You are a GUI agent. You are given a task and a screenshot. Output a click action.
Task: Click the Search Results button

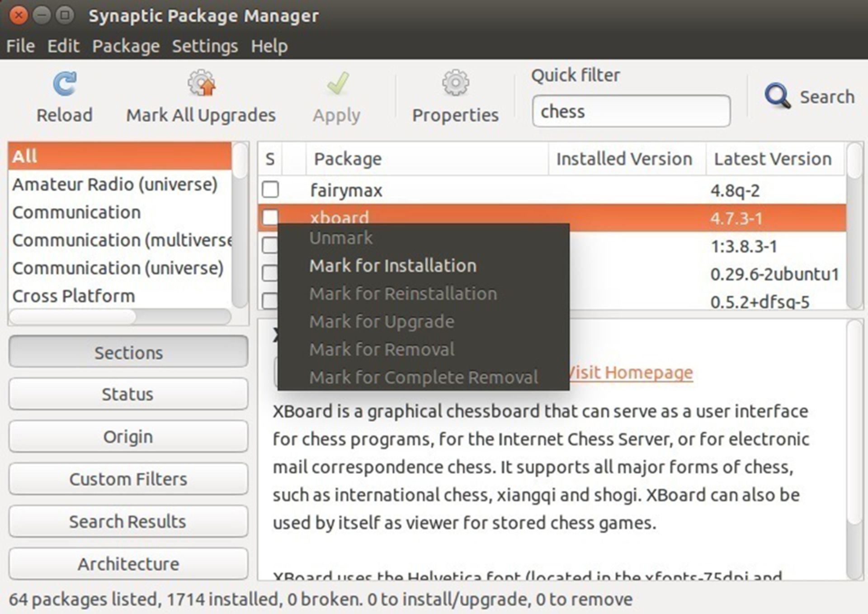coord(128,521)
